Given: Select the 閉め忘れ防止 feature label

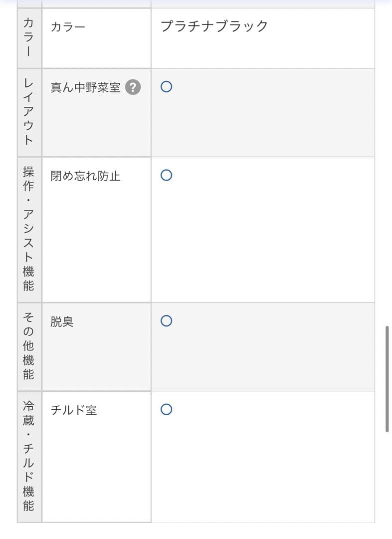Looking at the screenshot, I should 85,176.
